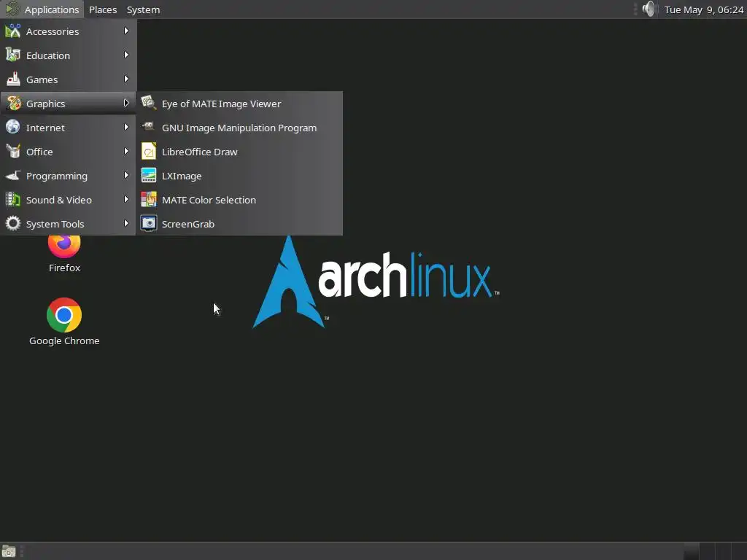Expand the Office submenu arrow
Viewport: 747px width, 560px height.
pyautogui.click(x=126, y=151)
